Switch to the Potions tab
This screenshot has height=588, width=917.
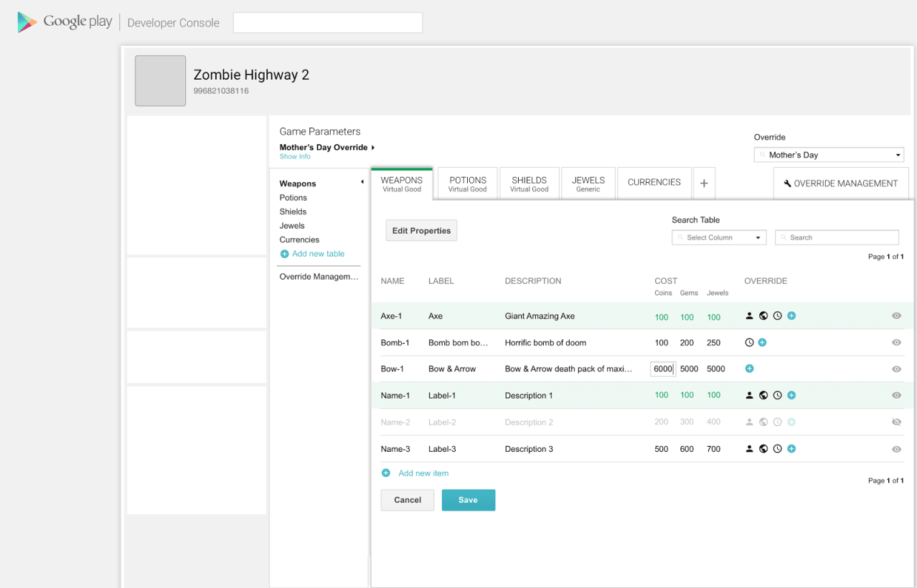click(468, 184)
